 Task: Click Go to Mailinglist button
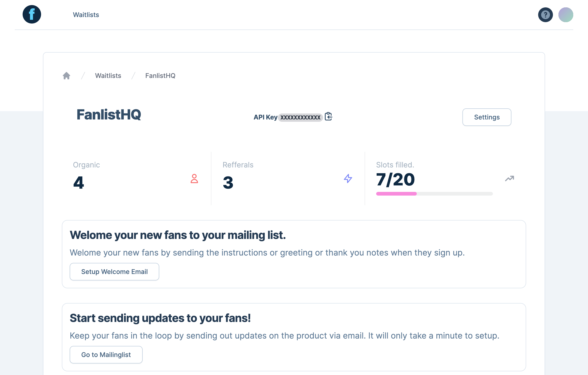[x=106, y=354]
